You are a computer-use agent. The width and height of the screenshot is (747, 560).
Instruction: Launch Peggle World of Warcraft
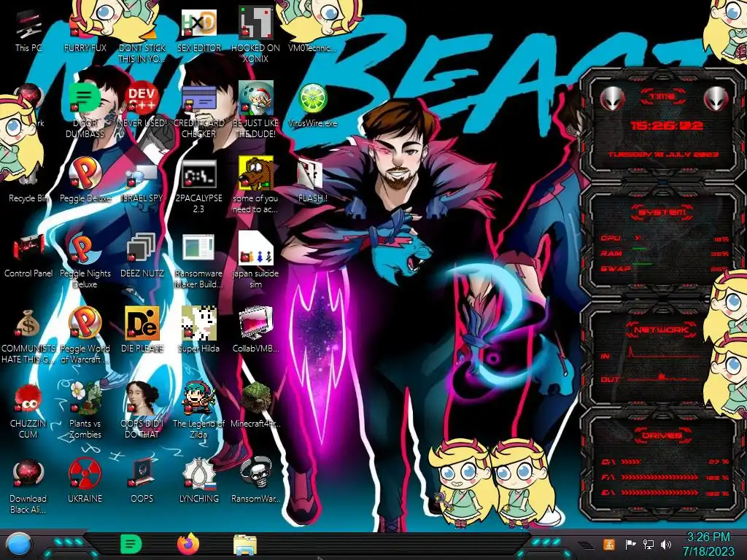pyautogui.click(x=85, y=335)
